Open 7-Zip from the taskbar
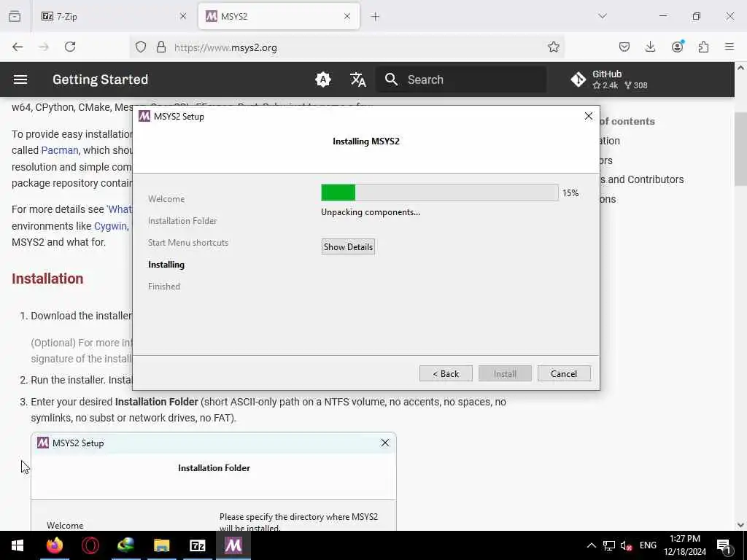Screen dimensions: 747x560 pos(198,545)
